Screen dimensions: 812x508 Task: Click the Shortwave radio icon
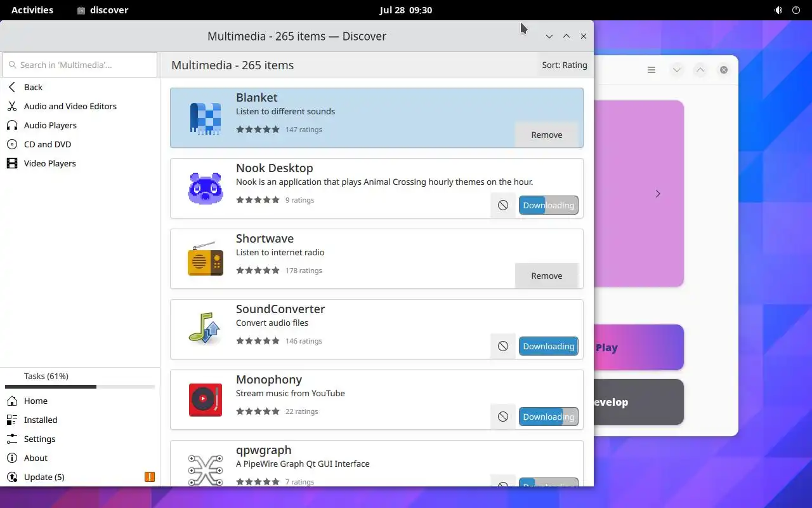click(x=206, y=259)
